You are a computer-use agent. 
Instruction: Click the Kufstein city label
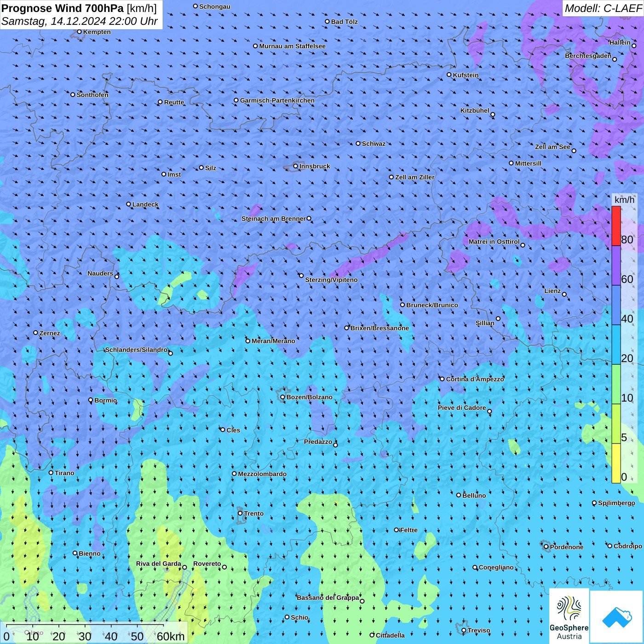point(466,75)
